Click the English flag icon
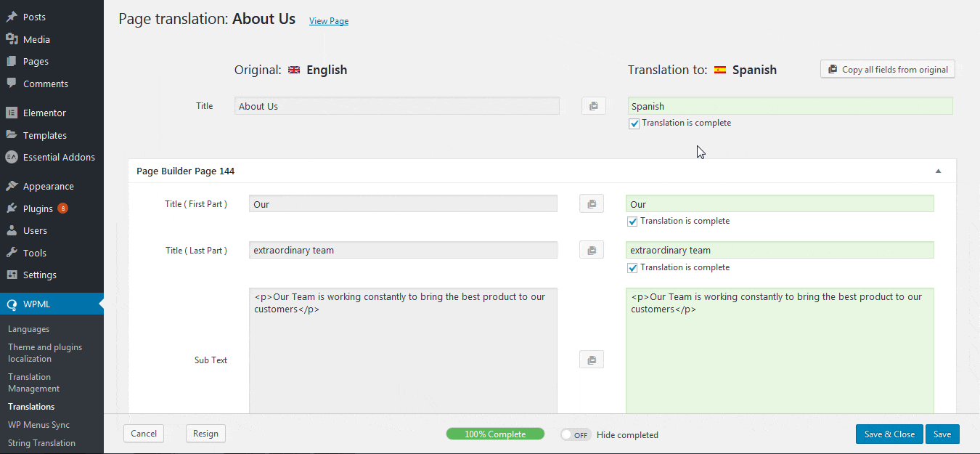This screenshot has width=980, height=454. pyautogui.click(x=294, y=70)
